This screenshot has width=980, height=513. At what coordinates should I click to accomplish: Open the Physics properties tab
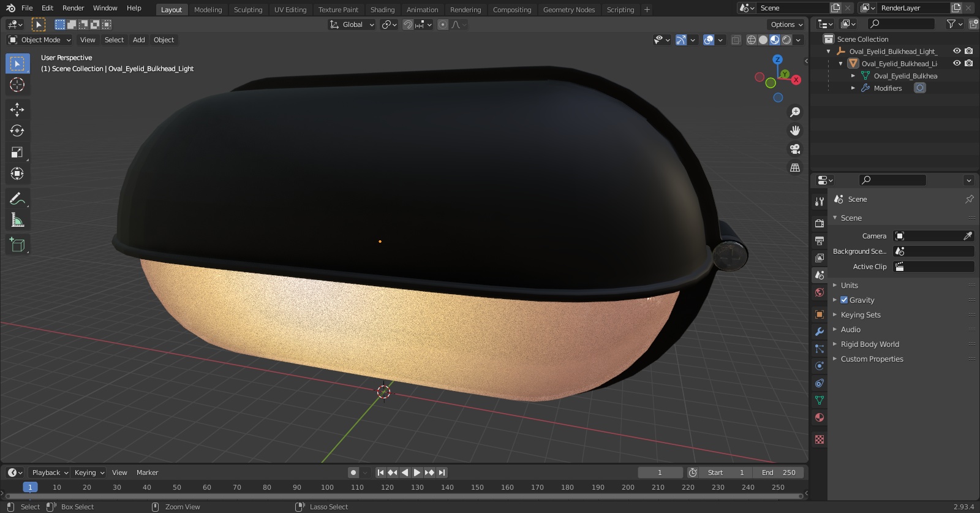pos(820,366)
